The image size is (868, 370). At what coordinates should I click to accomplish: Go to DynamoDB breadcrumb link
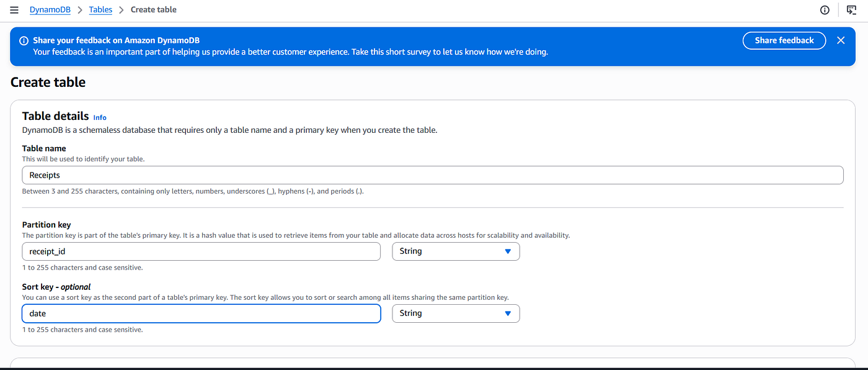[x=50, y=10]
